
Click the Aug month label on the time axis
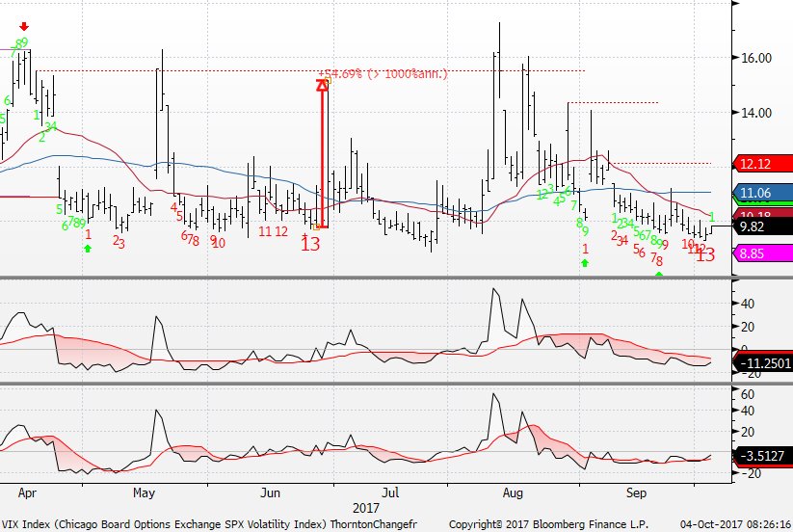pyautogui.click(x=513, y=492)
